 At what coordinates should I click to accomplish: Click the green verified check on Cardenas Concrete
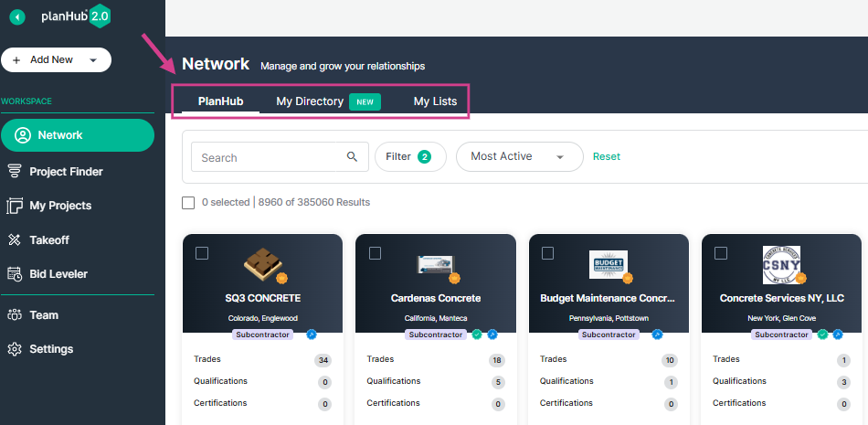coord(477,335)
